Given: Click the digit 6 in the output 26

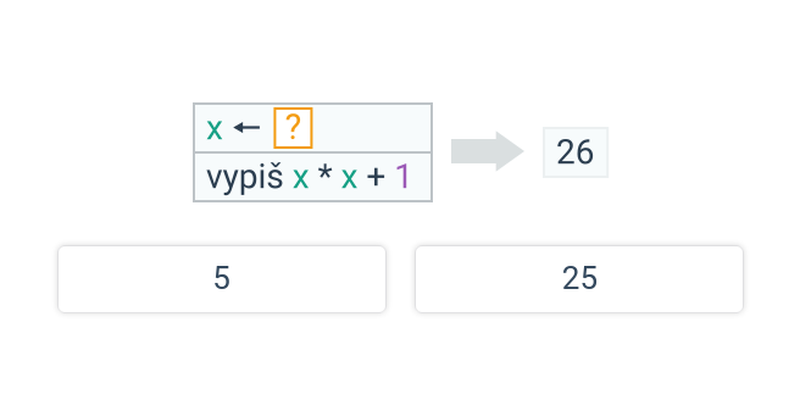Looking at the screenshot, I should [584, 152].
